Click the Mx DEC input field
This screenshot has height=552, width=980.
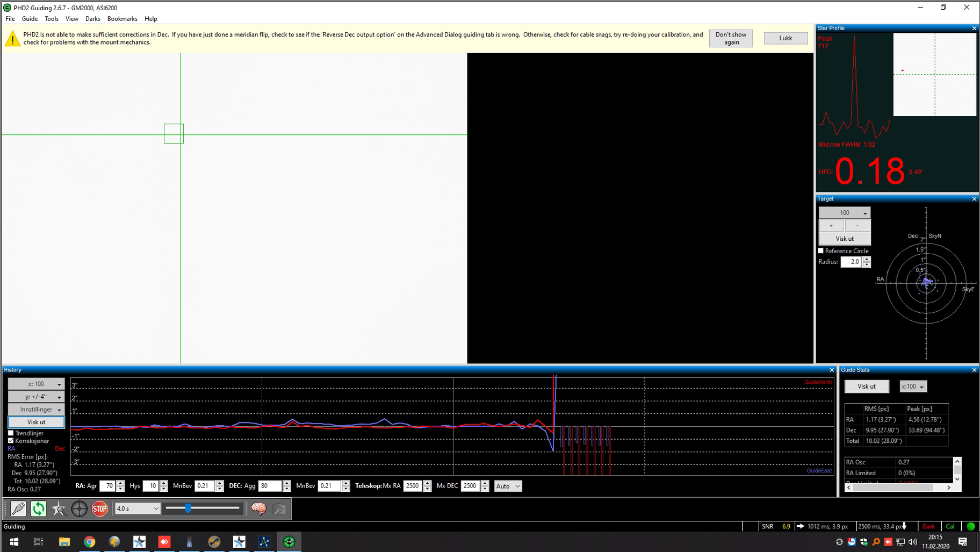point(470,486)
